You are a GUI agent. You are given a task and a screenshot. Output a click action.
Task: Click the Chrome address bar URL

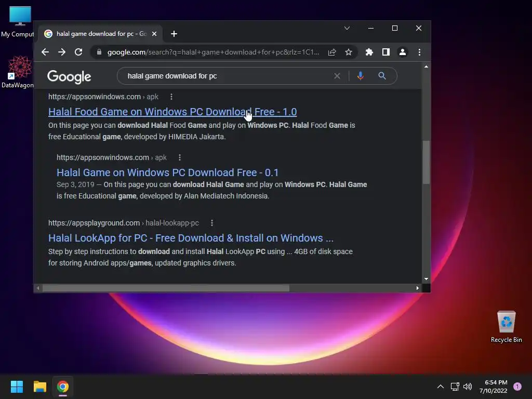coord(213,52)
